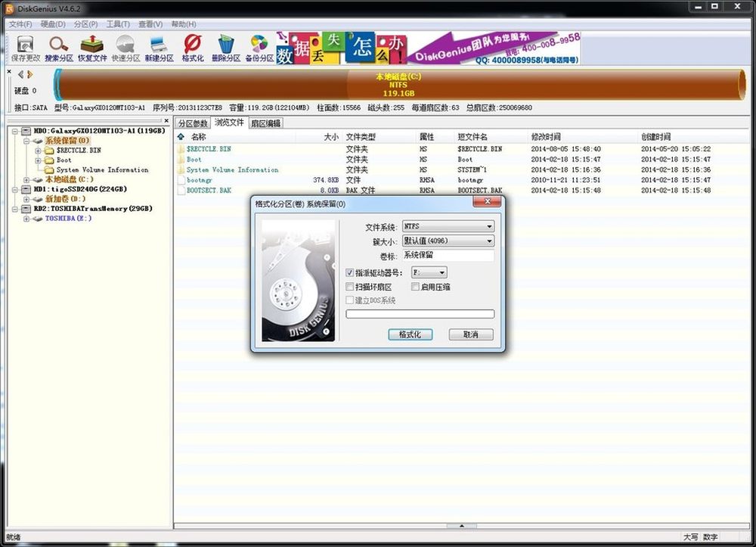Image resolution: width=756 pixels, height=547 pixels.
Task: Click the 本地磁盘(C:) partition icon in tree
Action: pos(38,179)
